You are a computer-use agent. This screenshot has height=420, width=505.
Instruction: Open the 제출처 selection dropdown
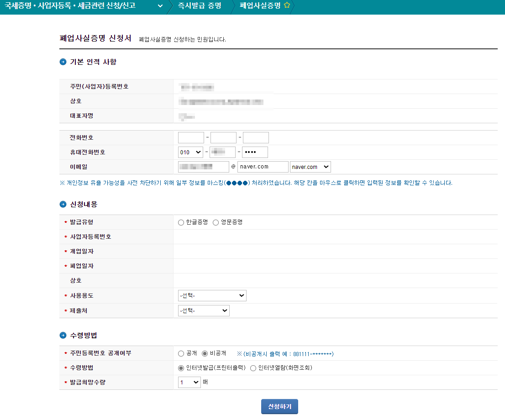click(203, 310)
